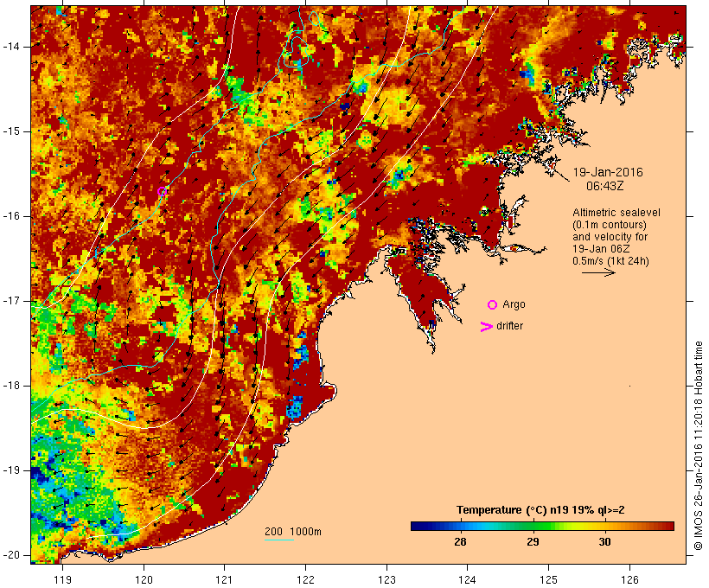Screen dimensions: 709x588
Task: Click the '-14' latitude axis label
Action: (x=11, y=47)
